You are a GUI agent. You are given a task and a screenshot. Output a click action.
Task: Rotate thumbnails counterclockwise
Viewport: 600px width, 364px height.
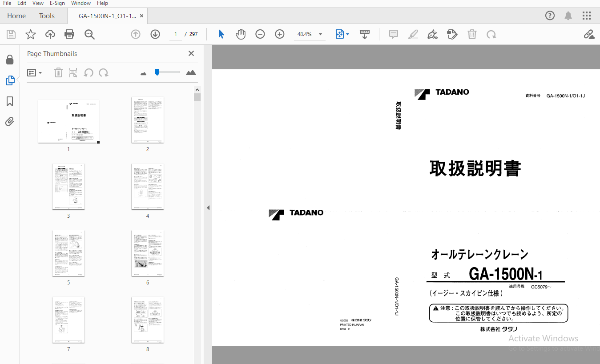tap(89, 72)
